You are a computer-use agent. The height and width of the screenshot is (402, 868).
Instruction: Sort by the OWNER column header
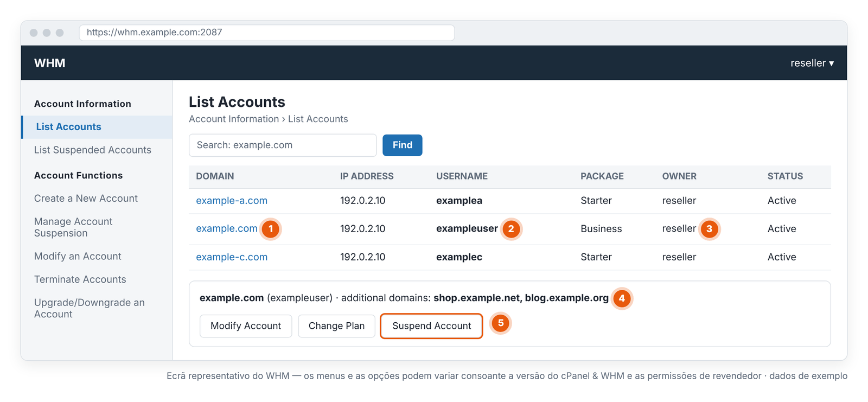679,176
